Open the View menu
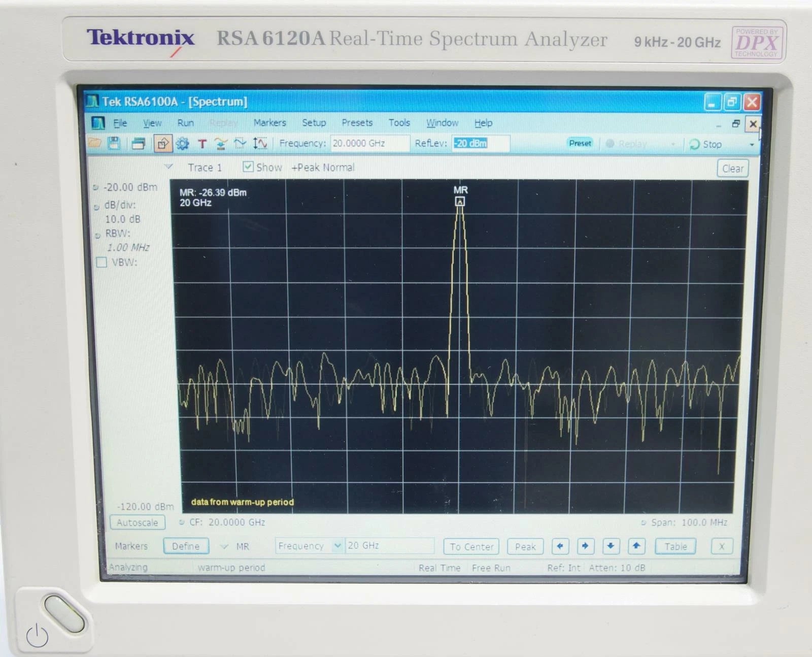Viewport: 812px width, 657px height. click(x=152, y=123)
